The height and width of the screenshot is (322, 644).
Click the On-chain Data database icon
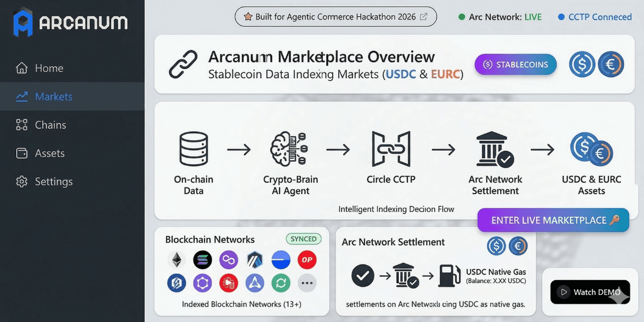(193, 149)
